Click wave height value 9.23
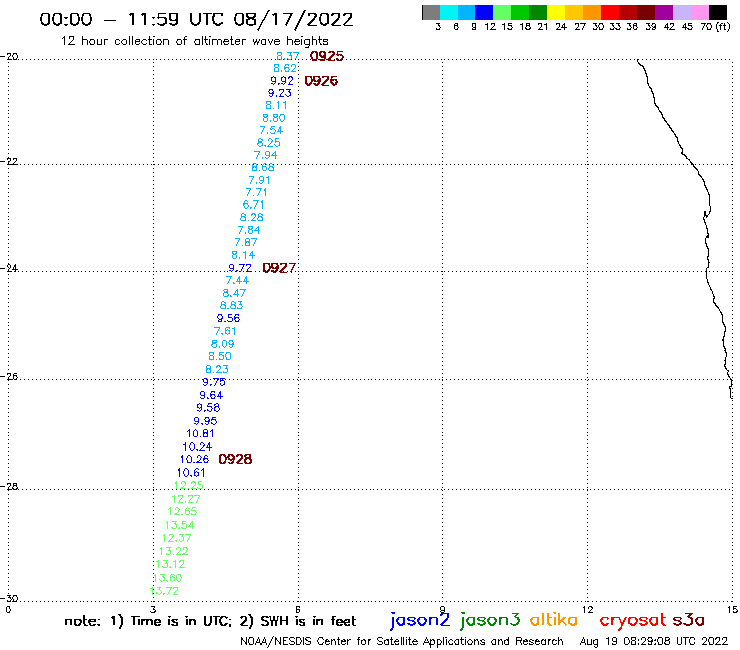740x650 pixels. click(x=279, y=93)
